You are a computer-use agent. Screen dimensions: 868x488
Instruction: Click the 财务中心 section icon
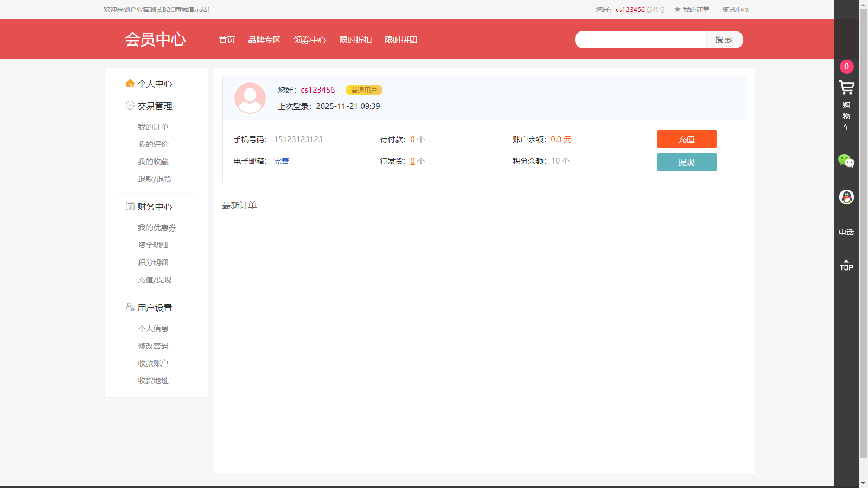130,207
